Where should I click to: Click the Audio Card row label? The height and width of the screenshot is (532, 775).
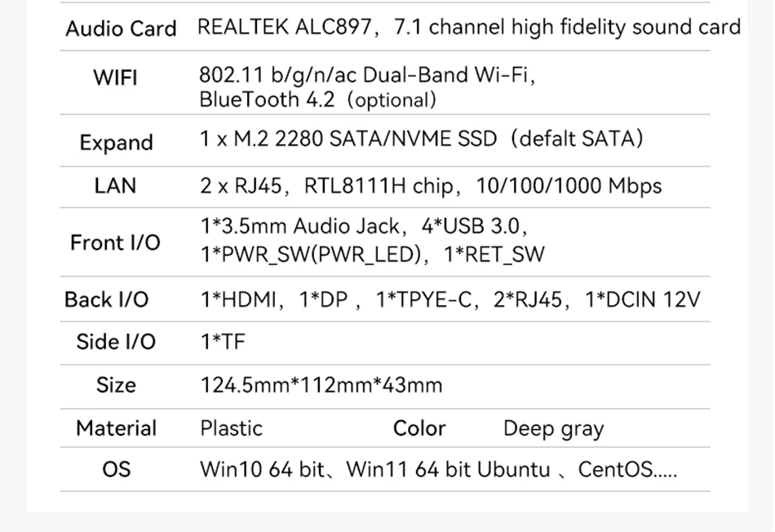pyautogui.click(x=121, y=29)
